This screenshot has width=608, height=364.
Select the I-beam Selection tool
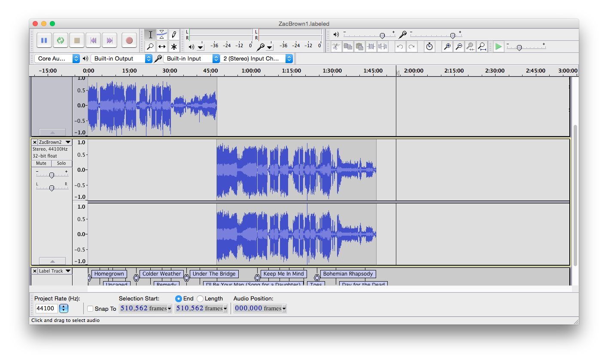pos(150,34)
